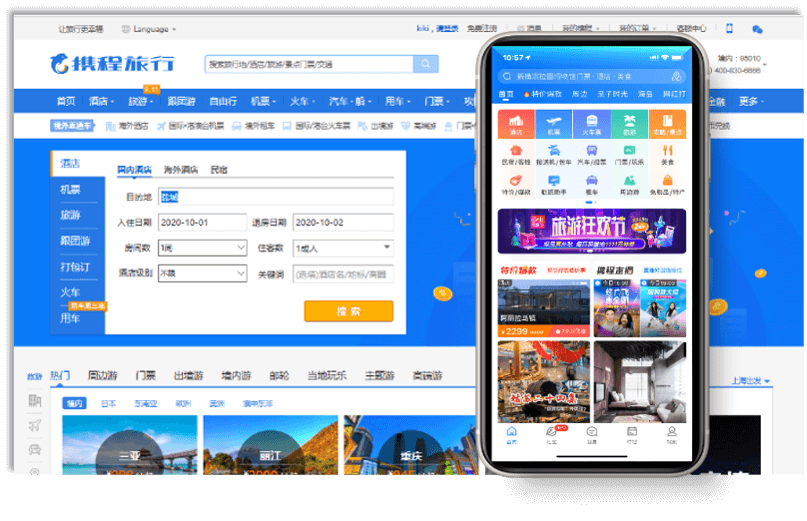Click 首页 in the blue navigation bar
The width and height of the screenshot is (807, 521).
pyautogui.click(x=66, y=101)
